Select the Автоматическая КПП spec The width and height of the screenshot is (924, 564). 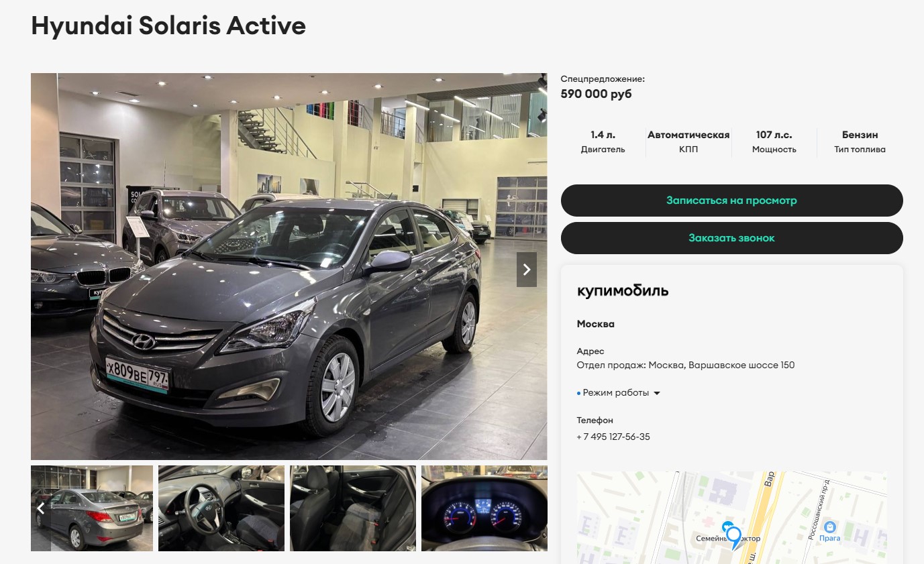pos(688,142)
